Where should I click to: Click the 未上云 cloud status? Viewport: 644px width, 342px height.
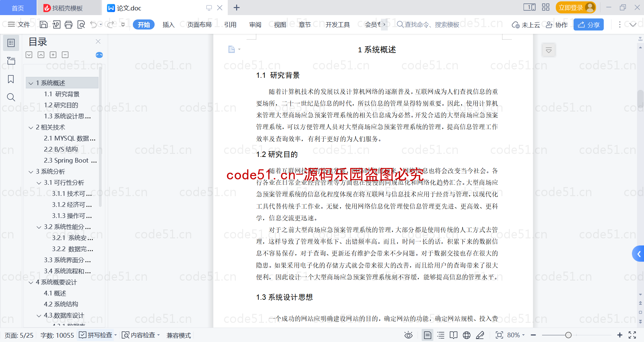(x=526, y=25)
